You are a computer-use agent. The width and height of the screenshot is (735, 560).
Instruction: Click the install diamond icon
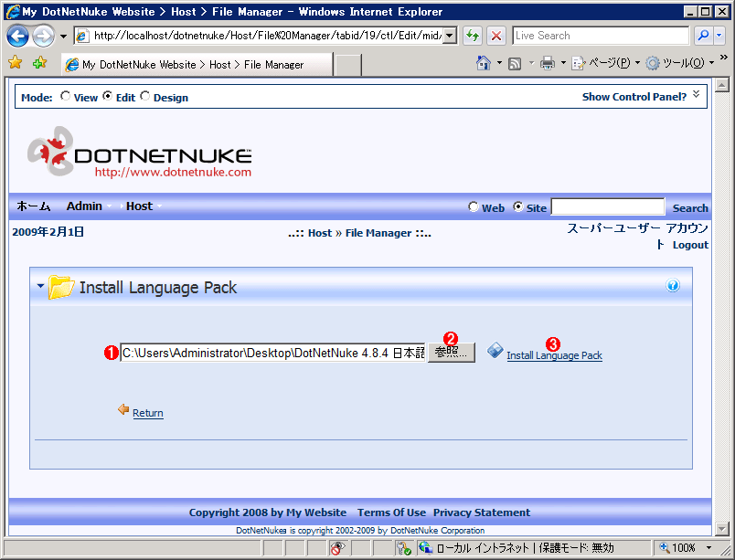495,350
